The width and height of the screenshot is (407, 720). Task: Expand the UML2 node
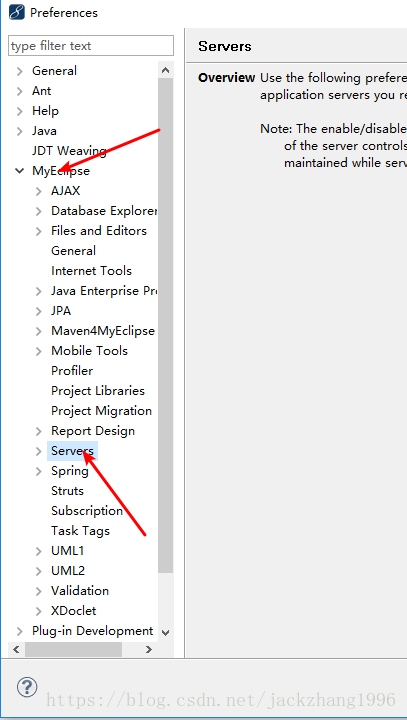point(39,571)
